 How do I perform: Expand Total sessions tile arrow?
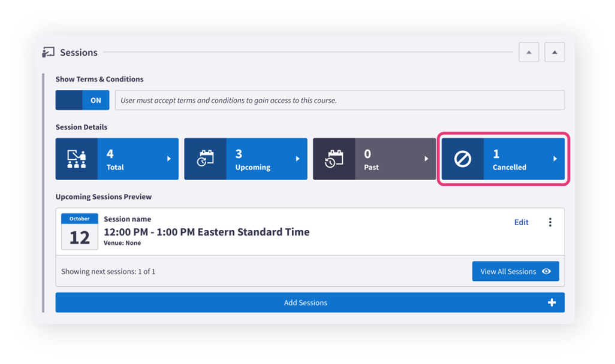click(169, 159)
